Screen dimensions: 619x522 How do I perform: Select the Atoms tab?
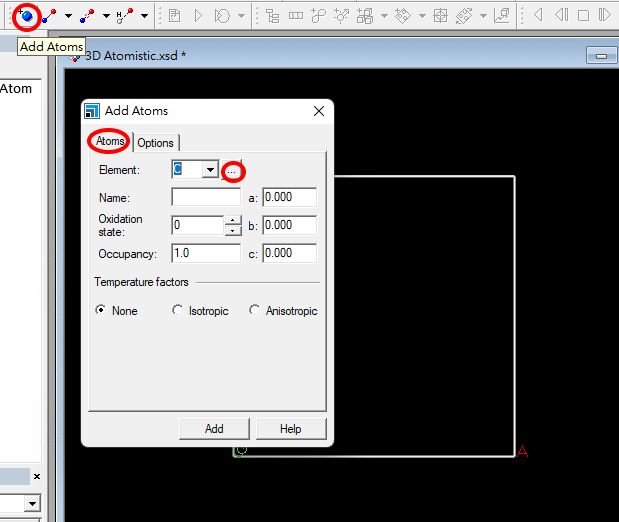tap(111, 142)
